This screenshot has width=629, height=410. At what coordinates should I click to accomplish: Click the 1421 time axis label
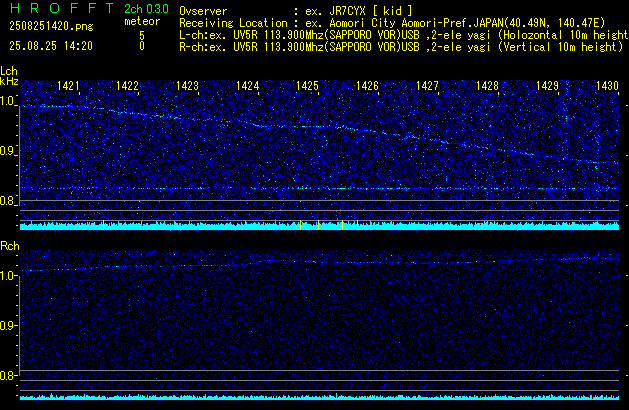[68, 86]
